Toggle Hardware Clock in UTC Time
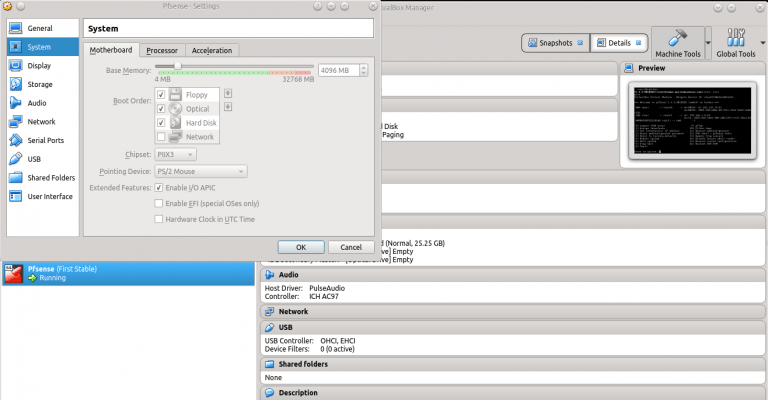Image resolution: width=768 pixels, height=400 pixels. [x=159, y=219]
